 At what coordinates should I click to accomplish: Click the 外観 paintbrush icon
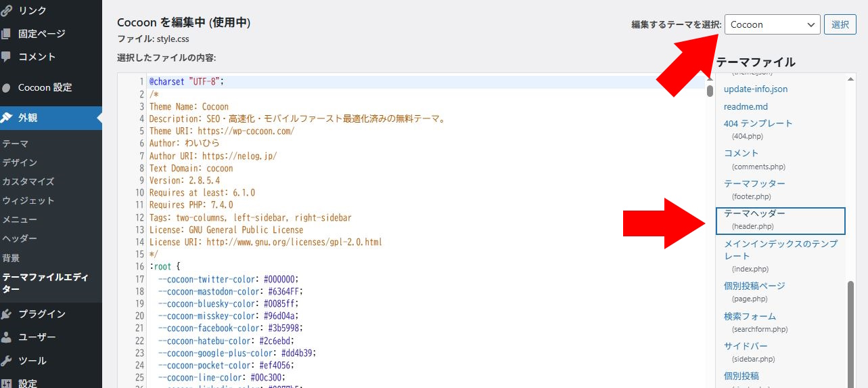(x=6, y=118)
